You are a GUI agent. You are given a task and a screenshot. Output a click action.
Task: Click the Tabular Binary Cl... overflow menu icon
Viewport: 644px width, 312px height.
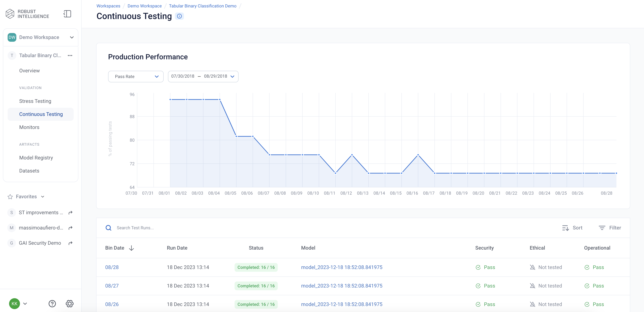coord(70,56)
